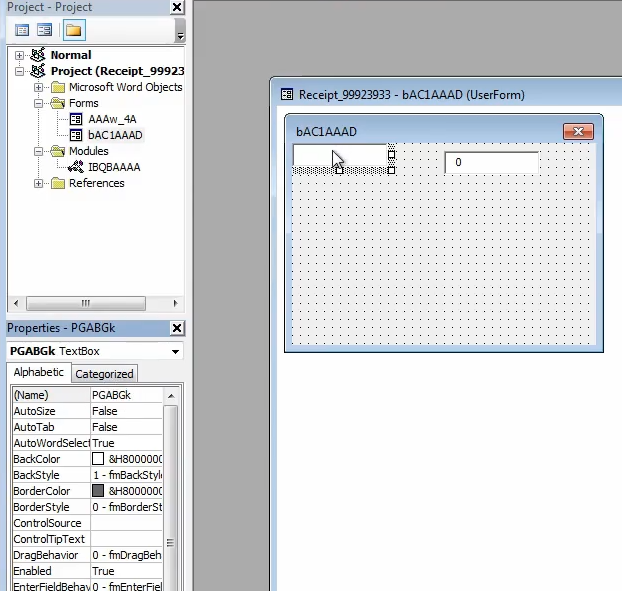The image size is (622, 591).
Task: Collapse the Modules folder
Action: (x=38, y=151)
